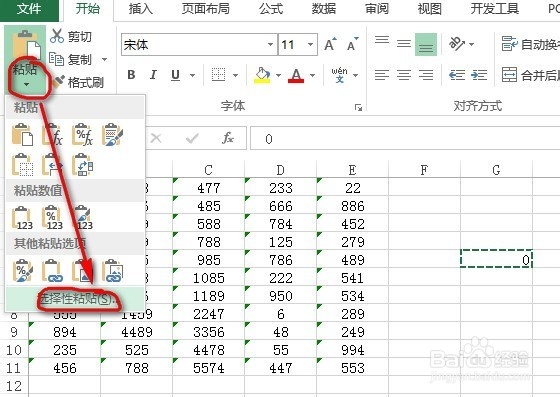This screenshot has width=560, height=397.
Task: Click Insert Function fx button
Action: click(x=228, y=138)
